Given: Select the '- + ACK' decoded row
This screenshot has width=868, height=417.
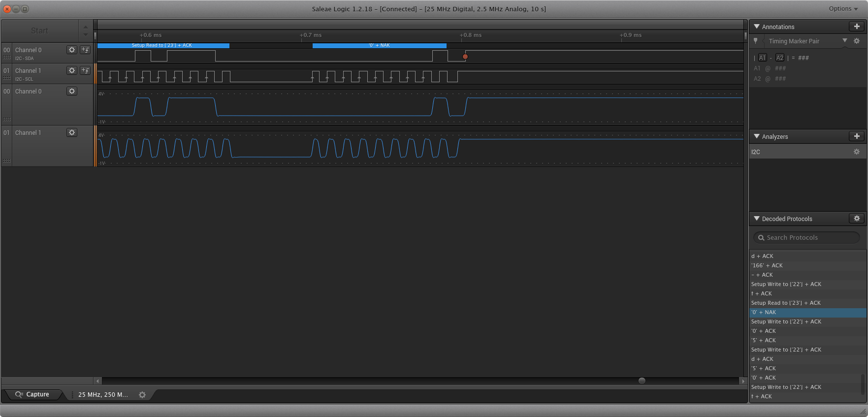Looking at the screenshot, I should [x=807, y=275].
